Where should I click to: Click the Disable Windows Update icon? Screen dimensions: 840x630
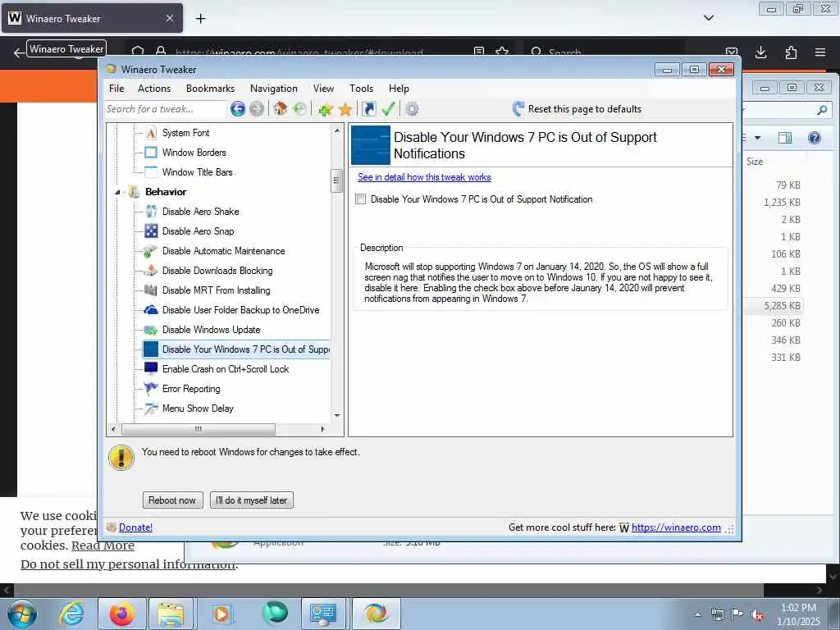click(151, 330)
